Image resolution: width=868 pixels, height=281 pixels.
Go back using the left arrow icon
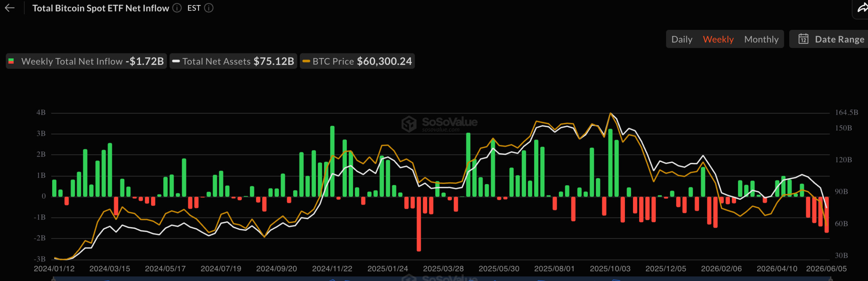coord(10,8)
